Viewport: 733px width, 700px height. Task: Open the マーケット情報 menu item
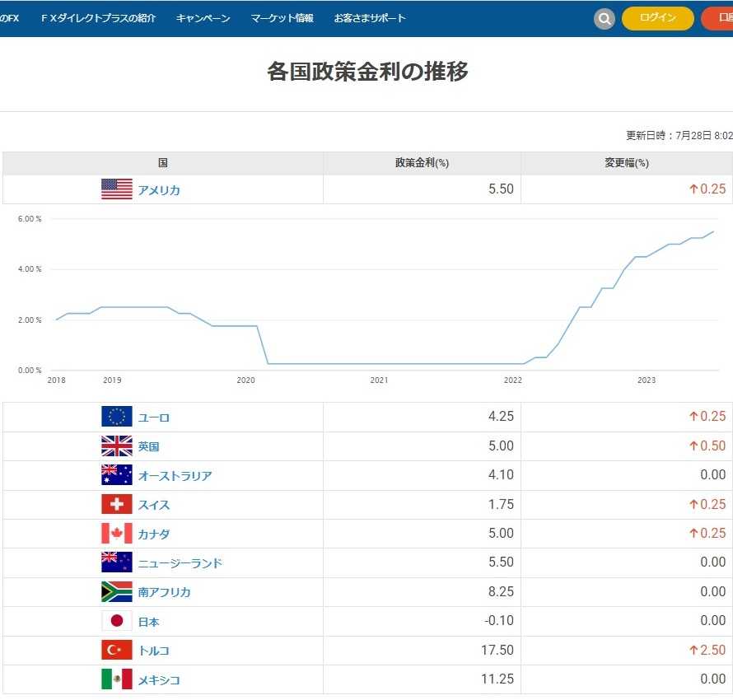[x=282, y=18]
